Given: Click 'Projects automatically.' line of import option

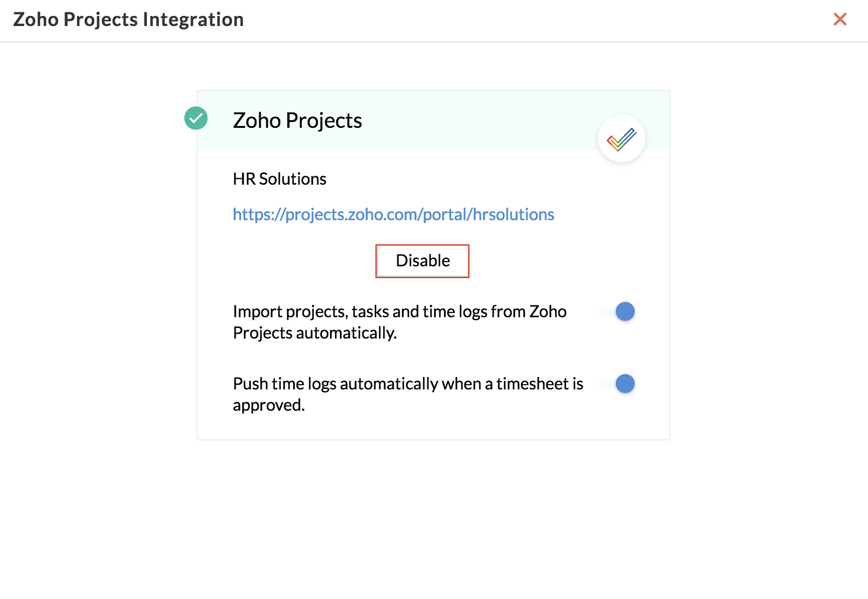Looking at the screenshot, I should (x=314, y=333).
